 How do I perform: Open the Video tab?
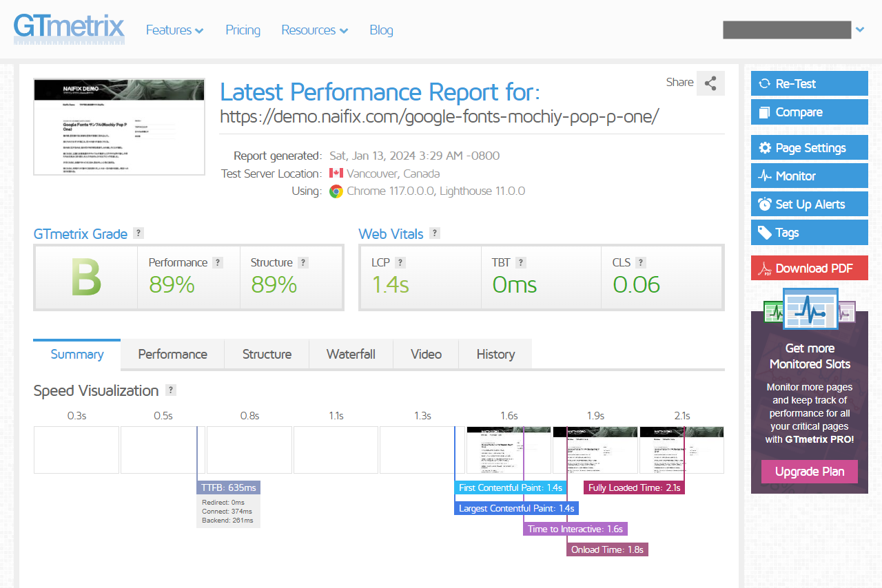426,355
